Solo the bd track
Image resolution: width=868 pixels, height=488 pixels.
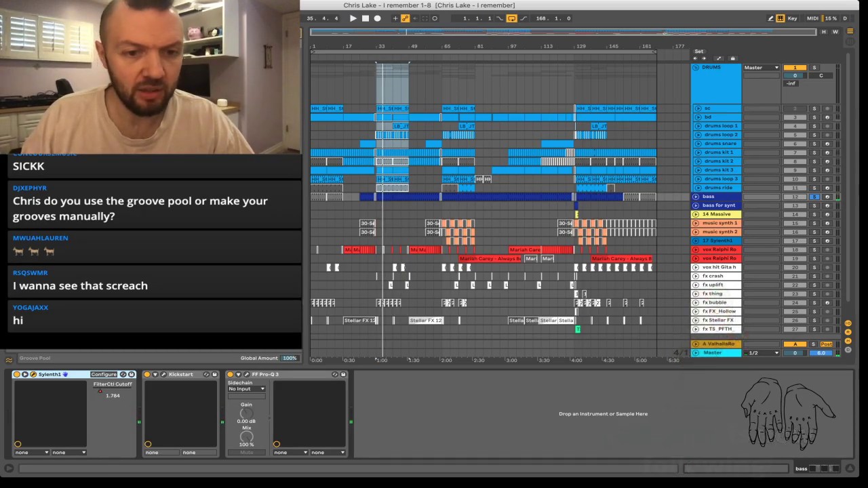pyautogui.click(x=814, y=117)
